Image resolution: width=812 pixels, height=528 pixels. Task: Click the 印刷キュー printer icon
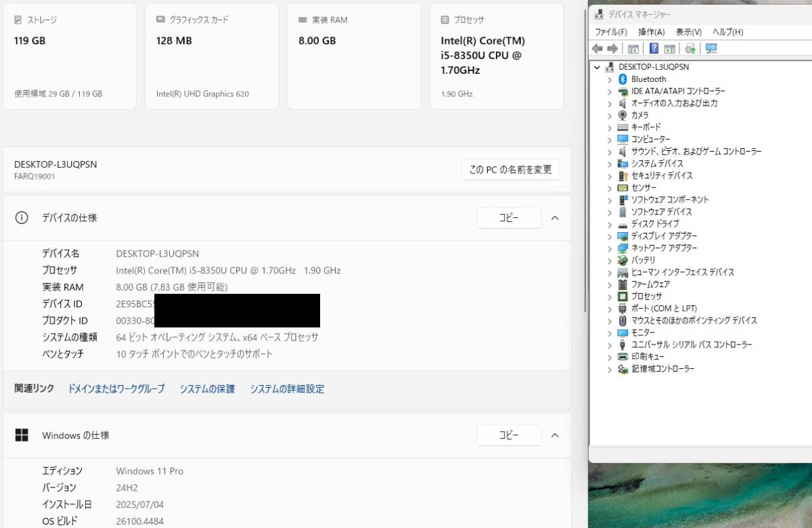(623, 357)
